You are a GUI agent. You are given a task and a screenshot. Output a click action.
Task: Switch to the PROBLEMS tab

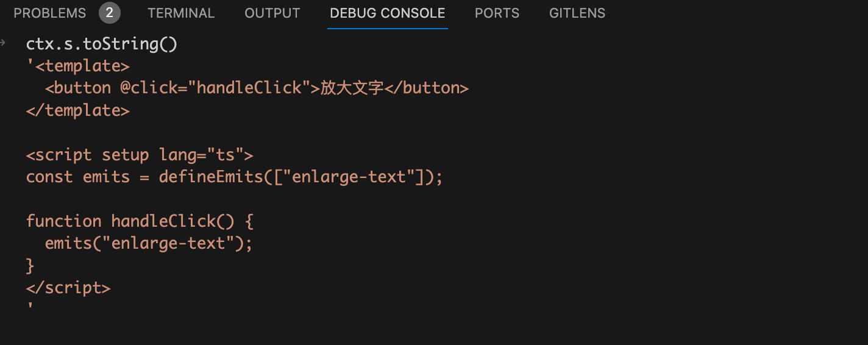(x=50, y=13)
